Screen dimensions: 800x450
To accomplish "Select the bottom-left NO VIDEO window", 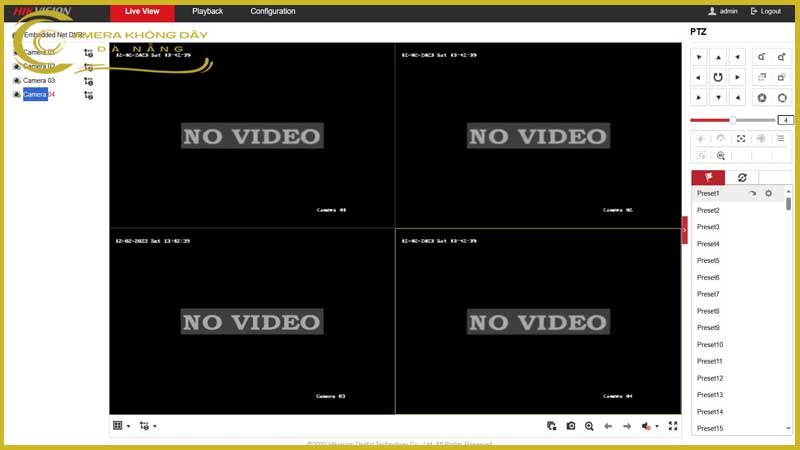I will coord(252,321).
